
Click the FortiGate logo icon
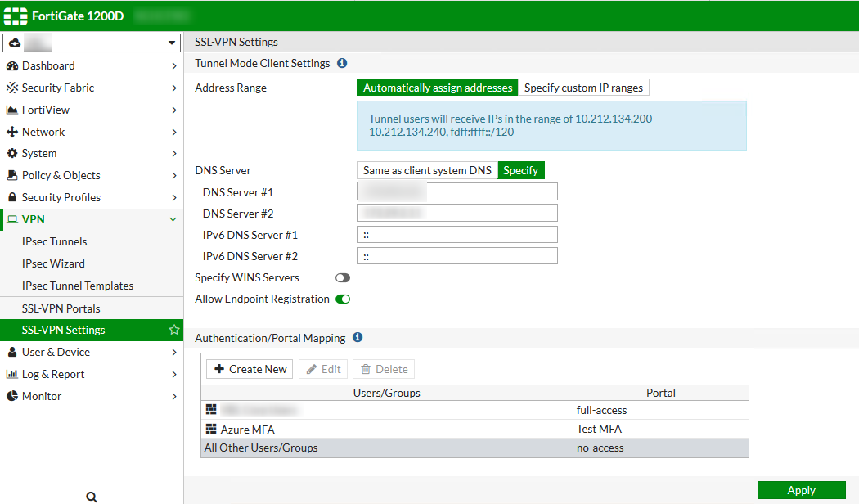pyautogui.click(x=16, y=16)
